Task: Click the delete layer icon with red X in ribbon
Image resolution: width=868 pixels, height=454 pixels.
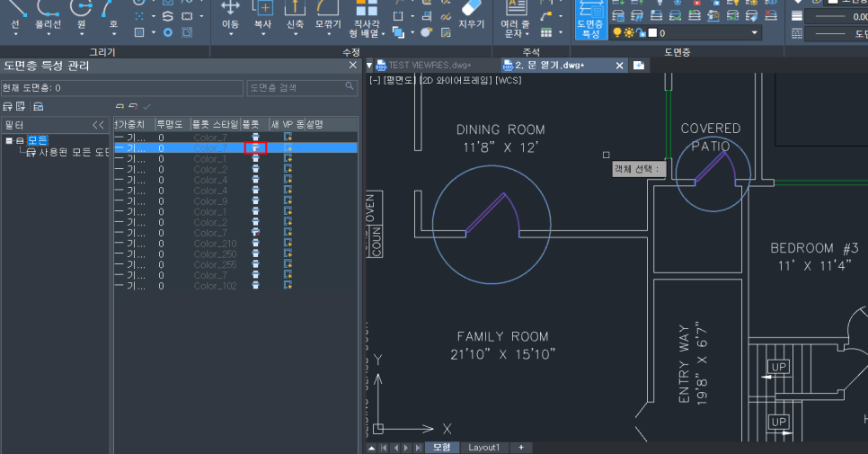Action: click(x=770, y=15)
